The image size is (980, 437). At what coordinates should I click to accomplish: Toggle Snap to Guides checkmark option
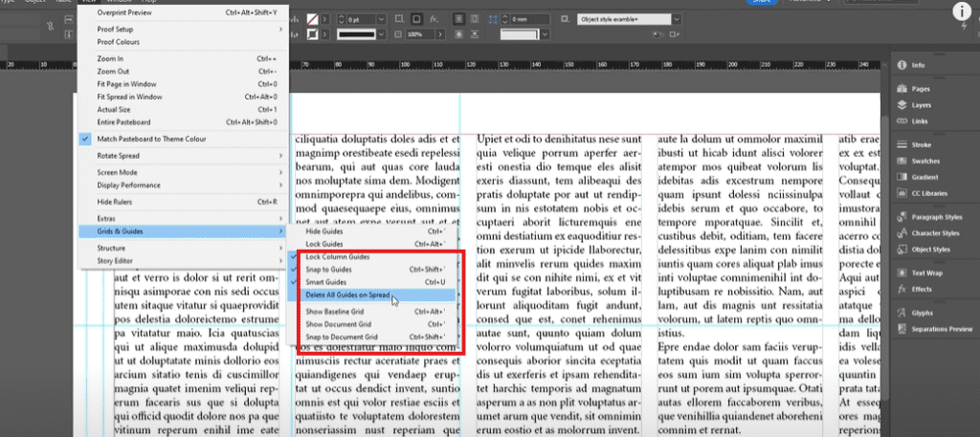coord(330,270)
